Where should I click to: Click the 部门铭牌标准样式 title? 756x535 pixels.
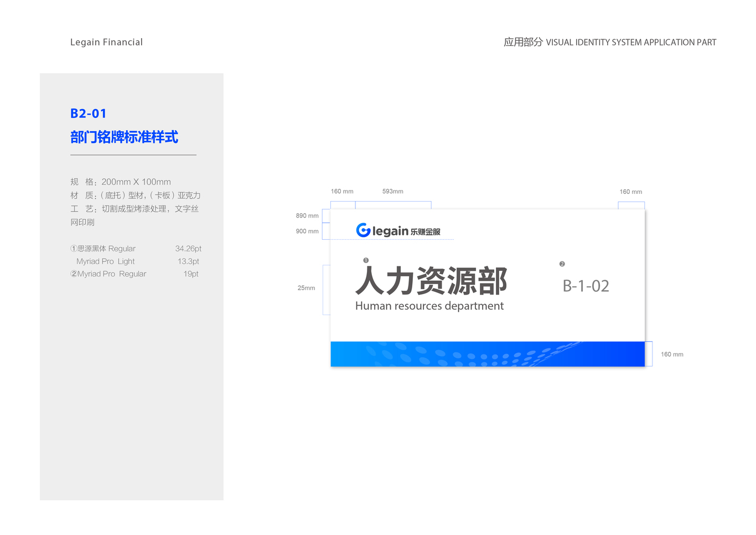pyautogui.click(x=125, y=137)
